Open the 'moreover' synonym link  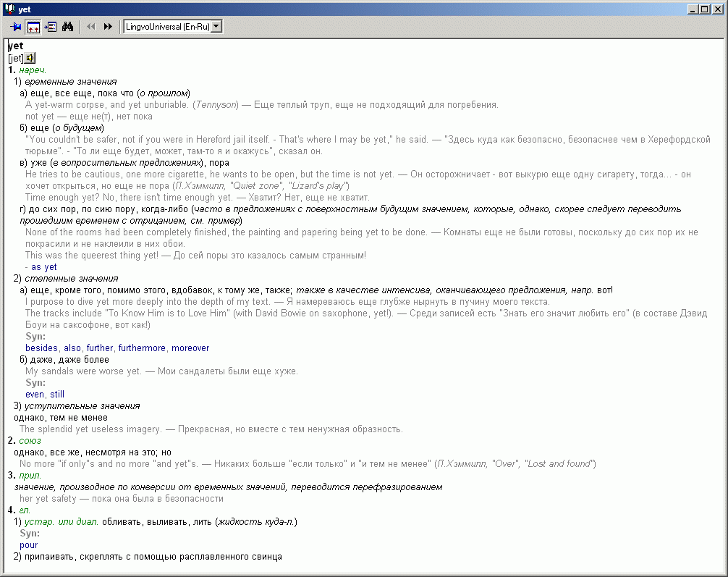click(x=190, y=348)
